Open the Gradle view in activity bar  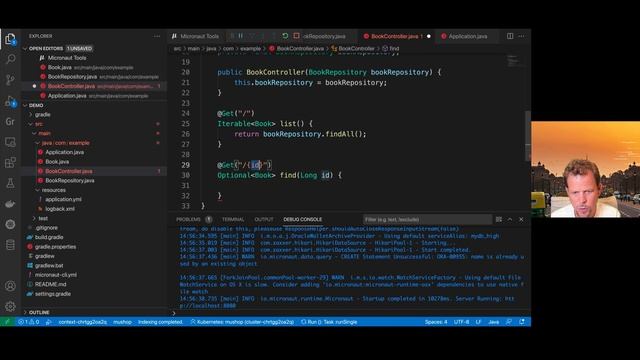pyautogui.click(x=10, y=122)
